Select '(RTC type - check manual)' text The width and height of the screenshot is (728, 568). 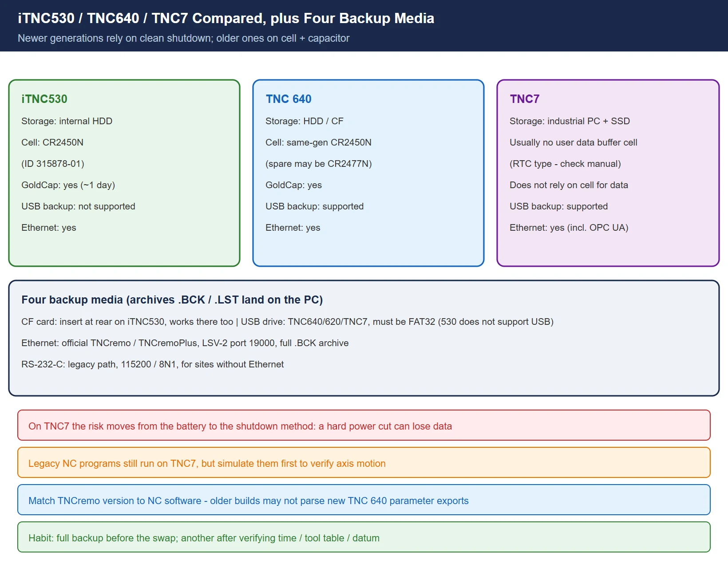565,164
